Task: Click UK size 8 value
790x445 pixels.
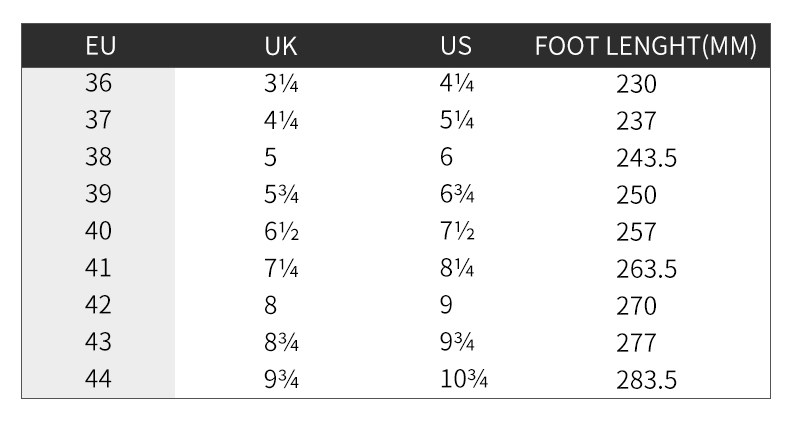Action: pos(271,305)
